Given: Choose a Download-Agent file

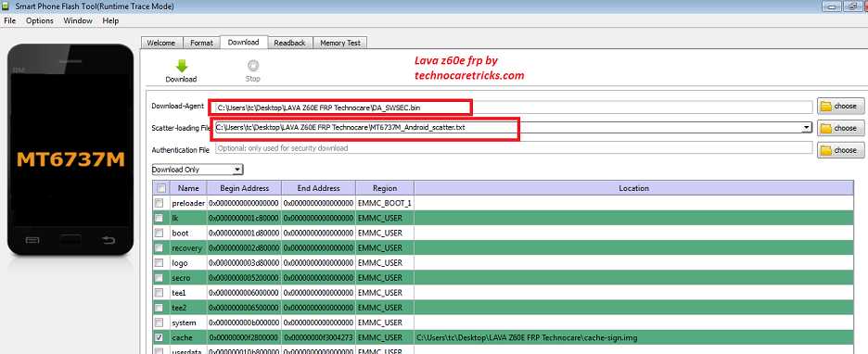Looking at the screenshot, I should click(840, 106).
